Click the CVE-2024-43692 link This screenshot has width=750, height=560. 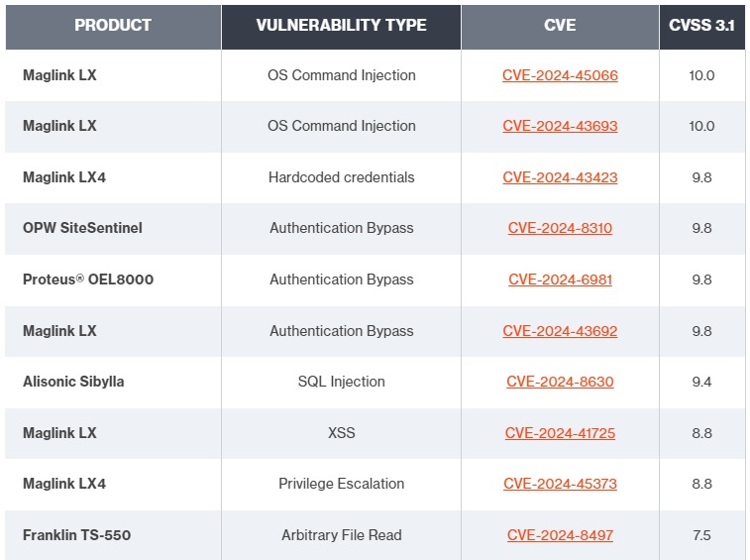(x=560, y=331)
